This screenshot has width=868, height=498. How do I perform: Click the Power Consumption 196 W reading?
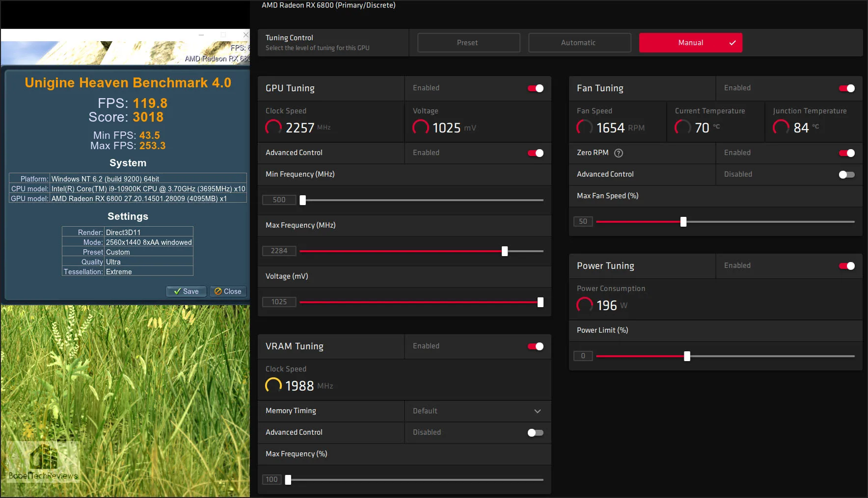(612, 305)
